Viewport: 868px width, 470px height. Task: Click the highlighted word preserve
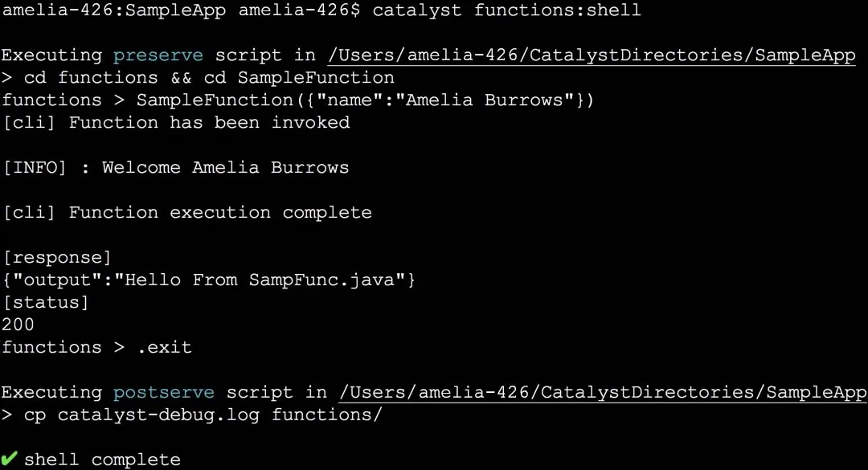pos(158,55)
